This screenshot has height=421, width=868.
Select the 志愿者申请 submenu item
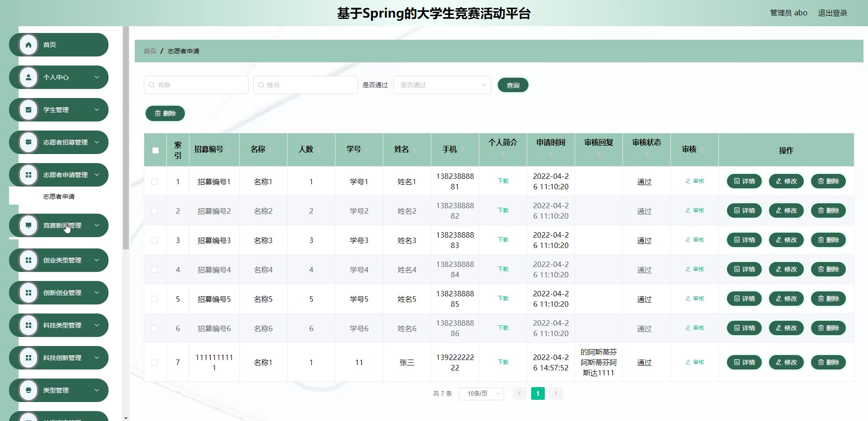(x=59, y=196)
